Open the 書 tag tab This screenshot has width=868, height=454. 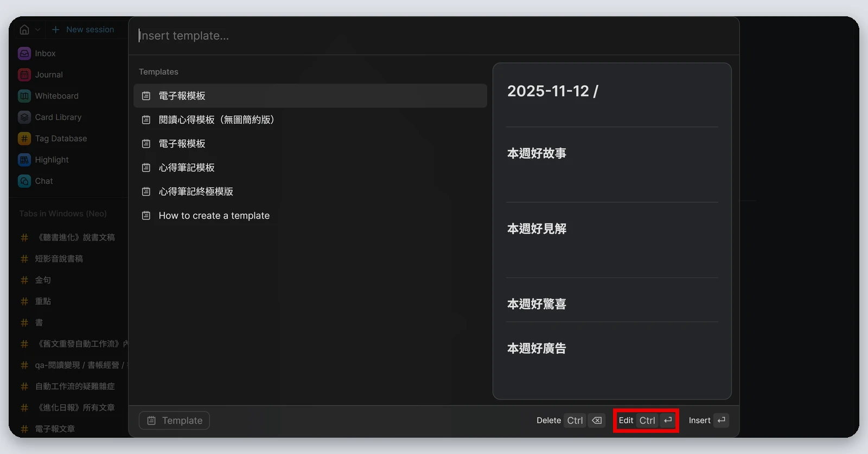pos(31,323)
